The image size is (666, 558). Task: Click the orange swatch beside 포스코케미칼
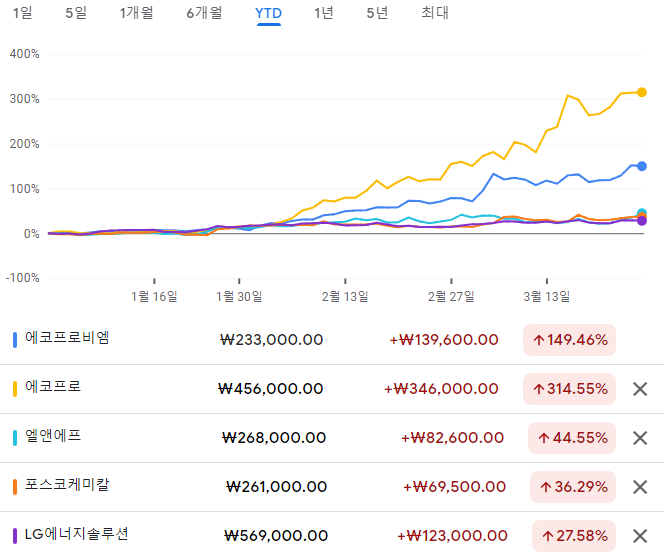pos(15,487)
